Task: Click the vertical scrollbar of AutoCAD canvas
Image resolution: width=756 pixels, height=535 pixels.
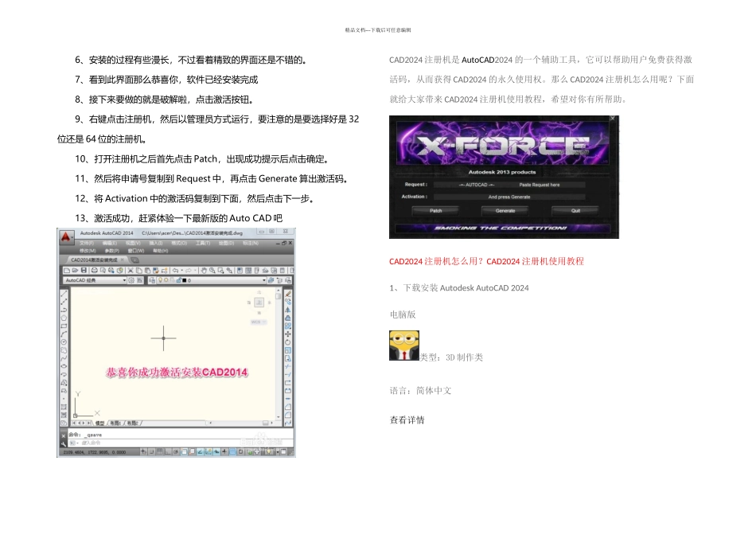Action: (279, 354)
